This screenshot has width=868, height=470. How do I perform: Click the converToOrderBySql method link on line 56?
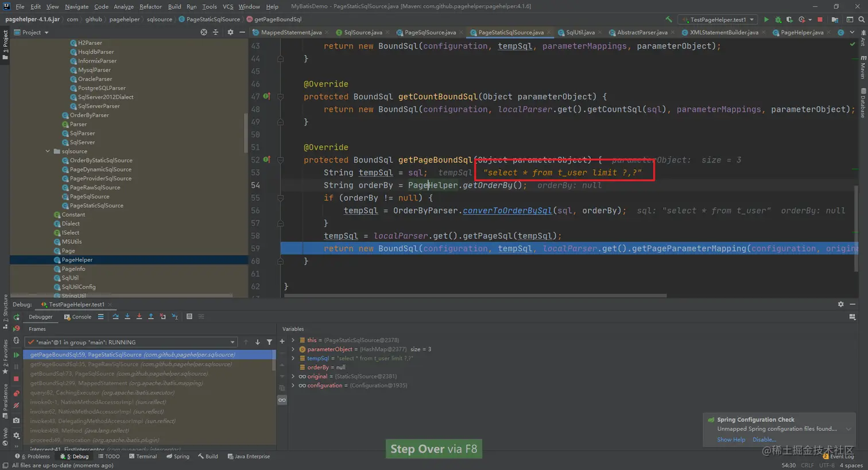(x=507, y=211)
